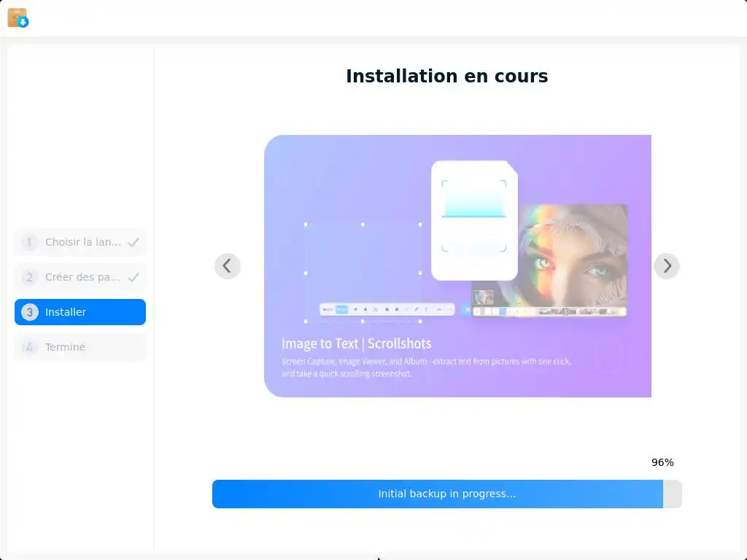Click the checkmark beside Choisir la lan...
Viewport: 747px width, 560px height.
134,242
